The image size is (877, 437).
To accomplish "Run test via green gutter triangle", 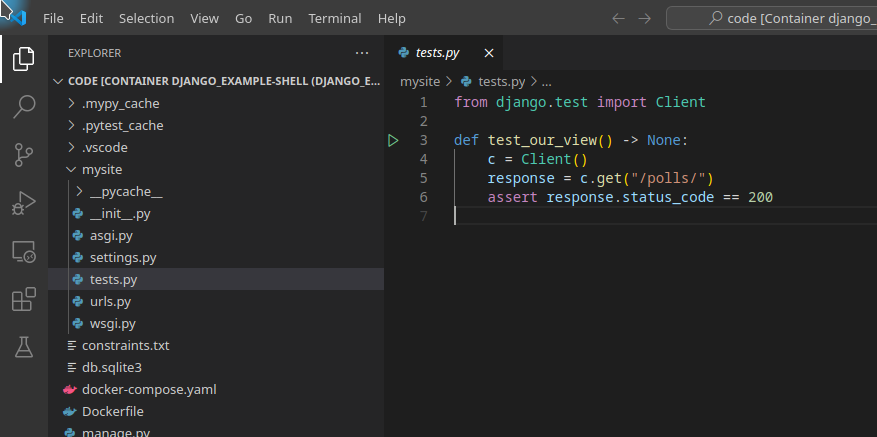I will 393,140.
